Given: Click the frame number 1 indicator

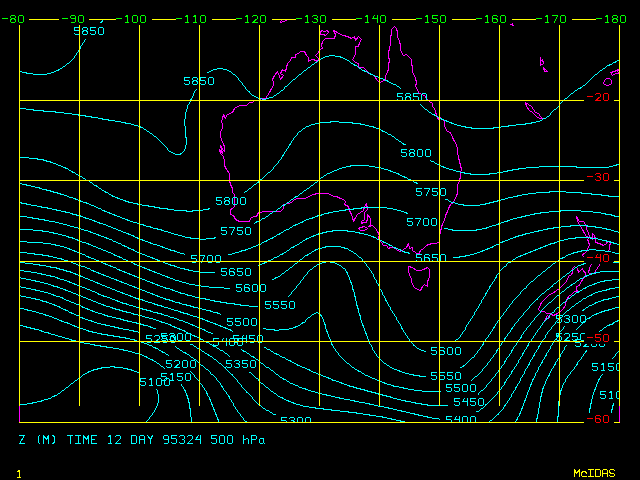Looking at the screenshot, I should point(19,472).
